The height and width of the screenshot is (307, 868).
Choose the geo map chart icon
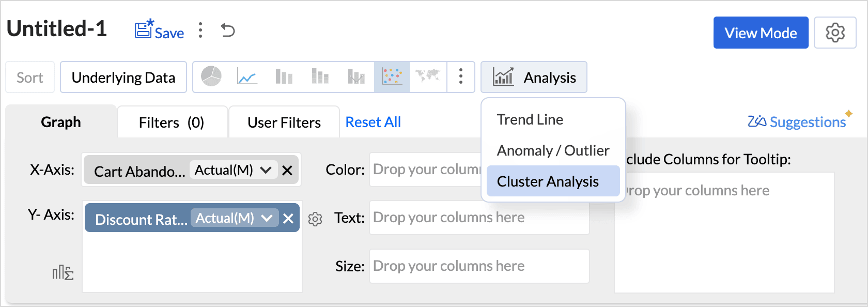(428, 76)
